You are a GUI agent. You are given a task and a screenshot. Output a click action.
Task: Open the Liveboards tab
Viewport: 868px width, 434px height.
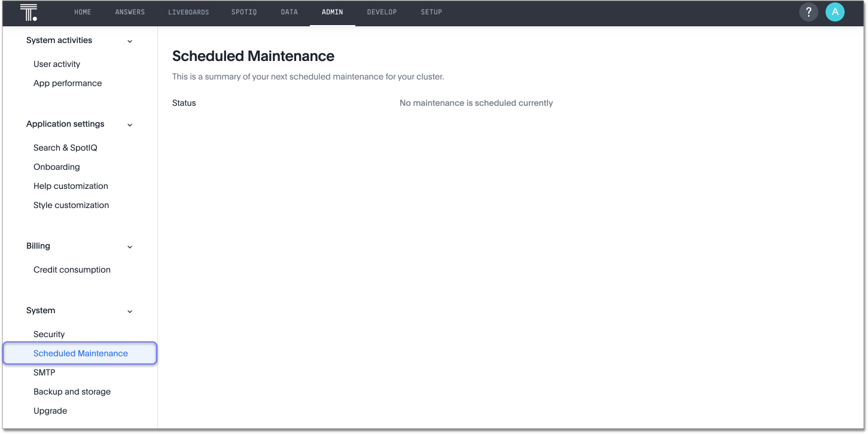(x=188, y=13)
